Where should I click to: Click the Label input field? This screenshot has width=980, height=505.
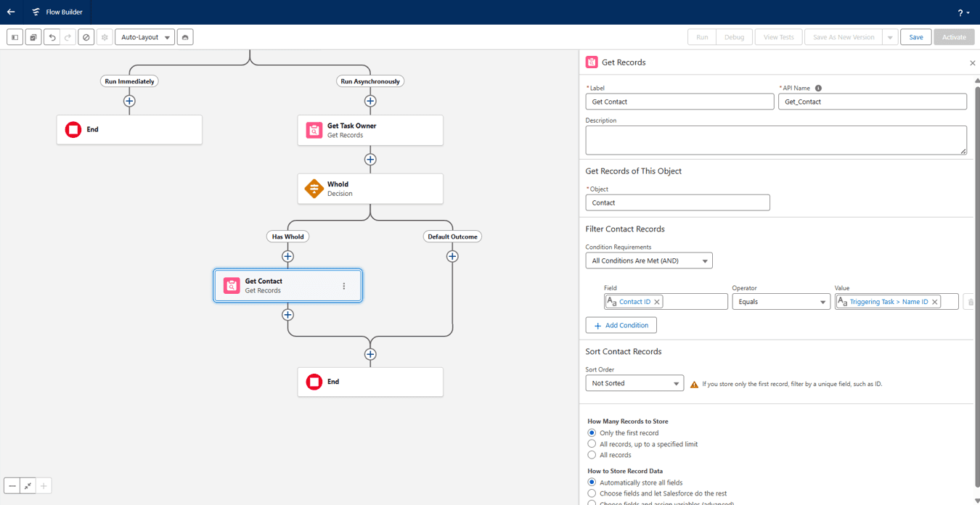click(x=679, y=102)
